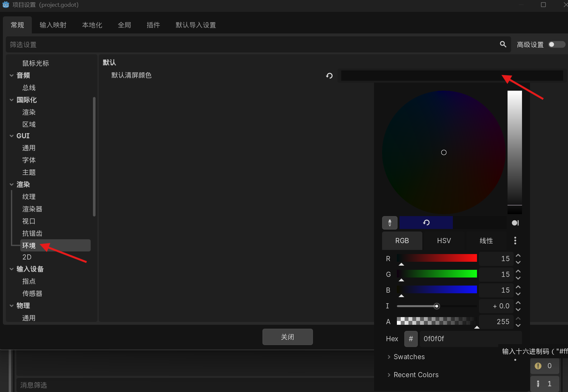Click the Hex hash toggle button
Image resolution: width=568 pixels, height=392 pixels.
411,339
